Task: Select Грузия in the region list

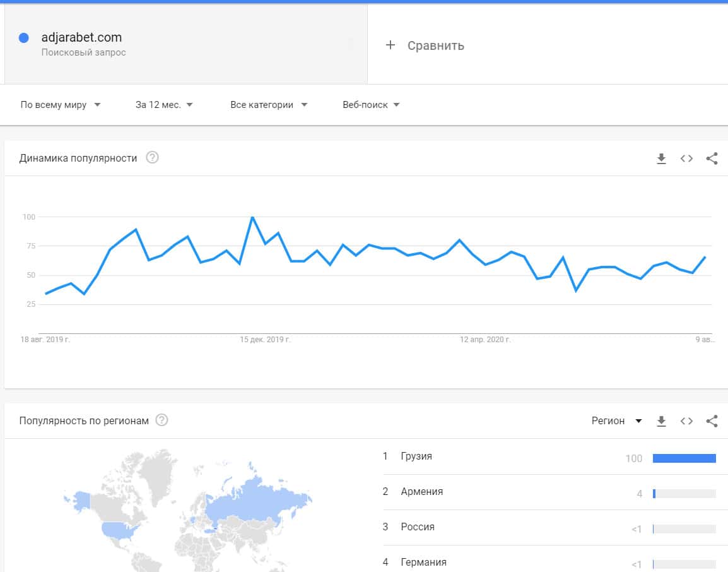Action: point(416,456)
